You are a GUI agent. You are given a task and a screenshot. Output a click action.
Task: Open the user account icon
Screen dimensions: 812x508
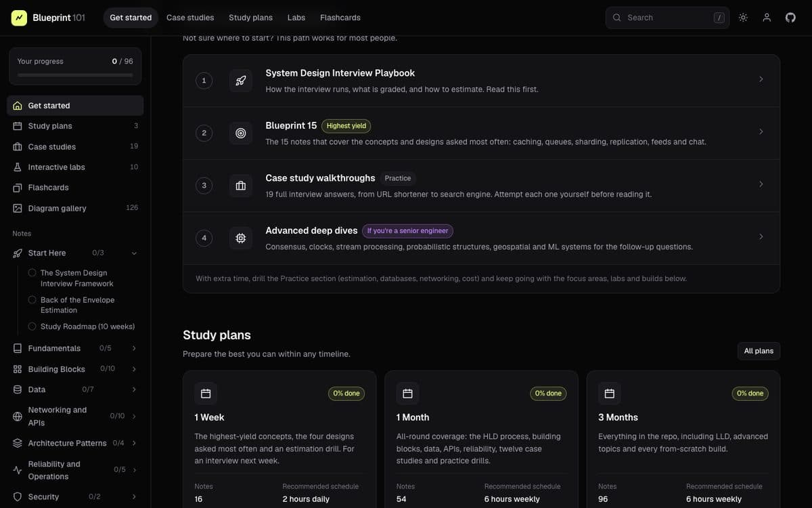[767, 18]
